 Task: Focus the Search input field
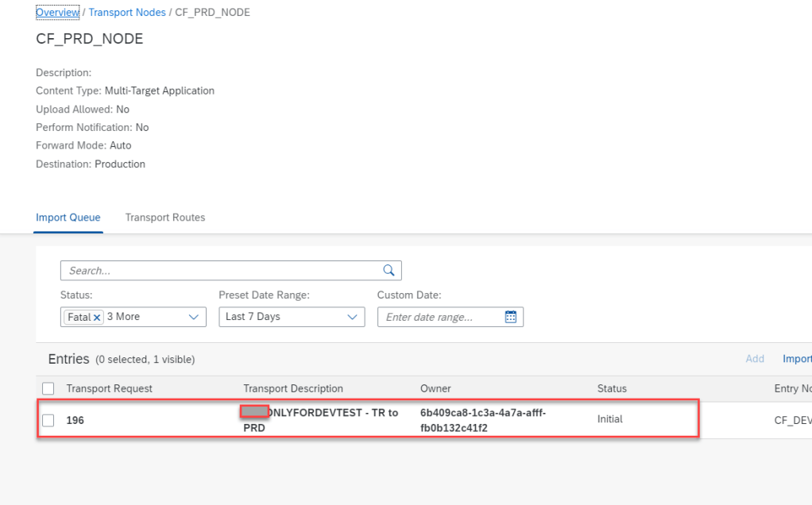222,271
